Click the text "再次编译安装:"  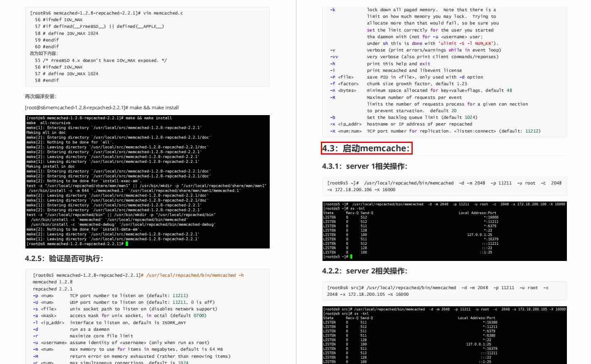pyautogui.click(x=40, y=96)
